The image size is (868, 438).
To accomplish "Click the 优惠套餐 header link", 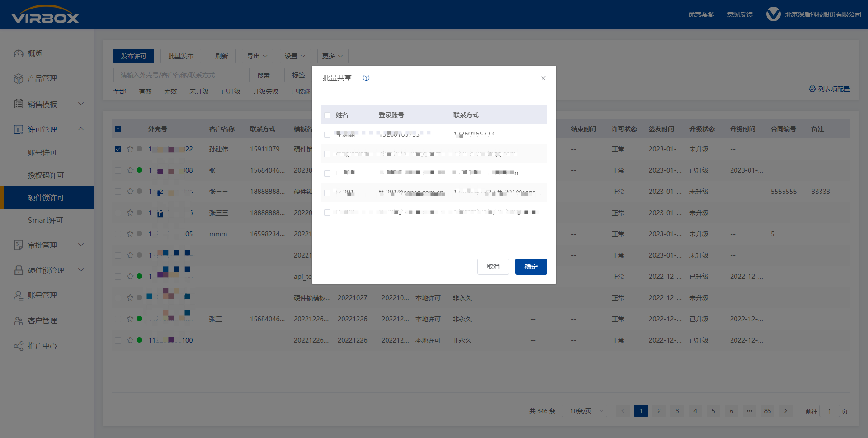I will (x=701, y=14).
